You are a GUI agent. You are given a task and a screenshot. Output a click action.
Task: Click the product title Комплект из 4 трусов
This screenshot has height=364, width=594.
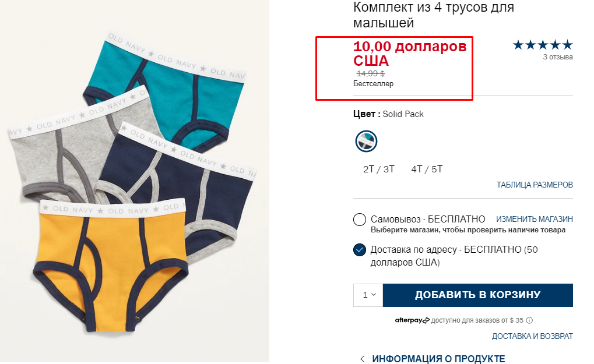click(433, 15)
